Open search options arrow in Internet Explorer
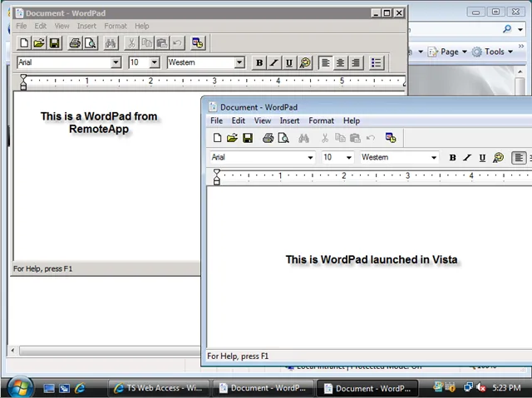532x398 pixels. coord(520,29)
